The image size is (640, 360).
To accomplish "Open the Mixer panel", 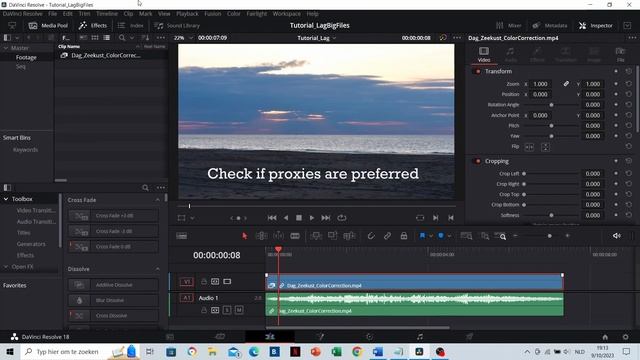I will (509, 25).
